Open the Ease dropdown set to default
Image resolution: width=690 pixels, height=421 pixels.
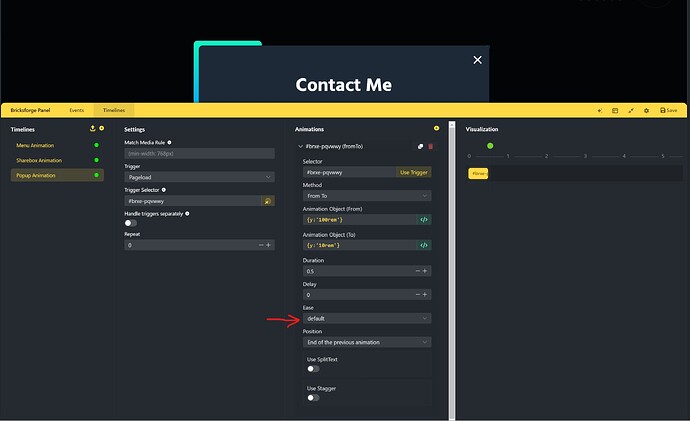[367, 318]
